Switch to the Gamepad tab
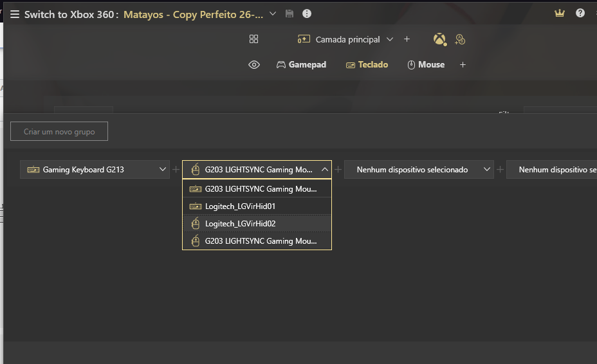The image size is (597, 364). (301, 65)
